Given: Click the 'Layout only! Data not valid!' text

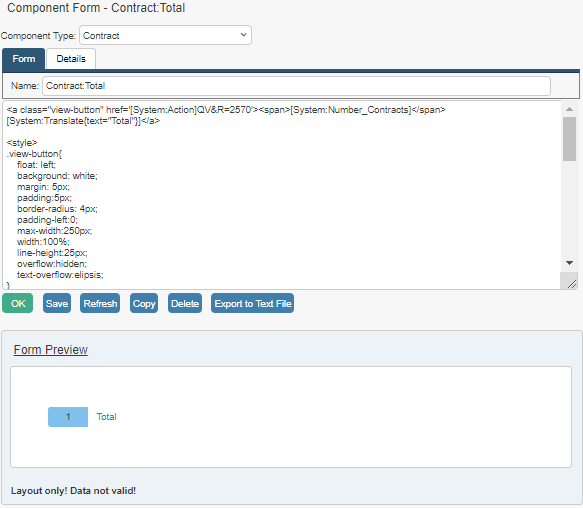Looking at the screenshot, I should [73, 491].
